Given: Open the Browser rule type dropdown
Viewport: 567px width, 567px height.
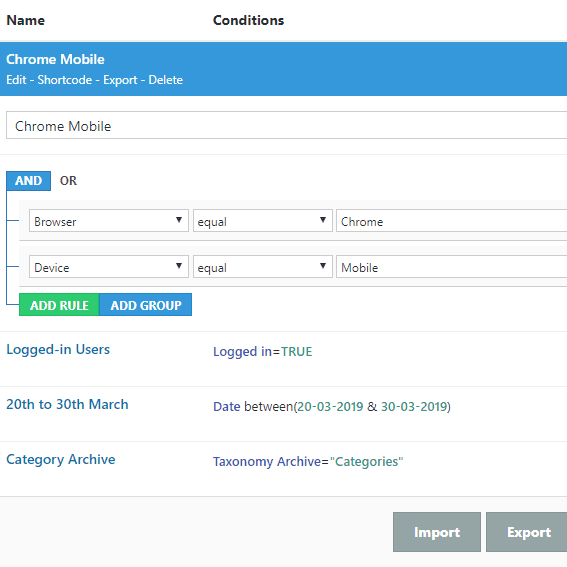Looking at the screenshot, I should pyautogui.click(x=109, y=221).
